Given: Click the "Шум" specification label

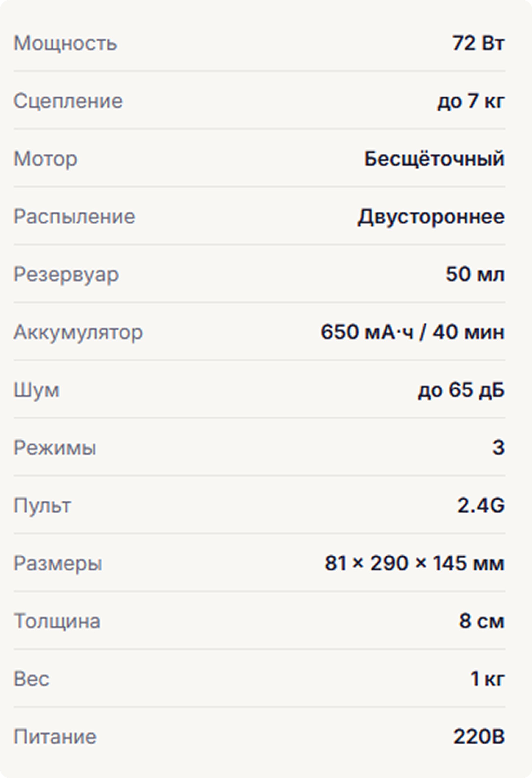Looking at the screenshot, I should 37,390.
